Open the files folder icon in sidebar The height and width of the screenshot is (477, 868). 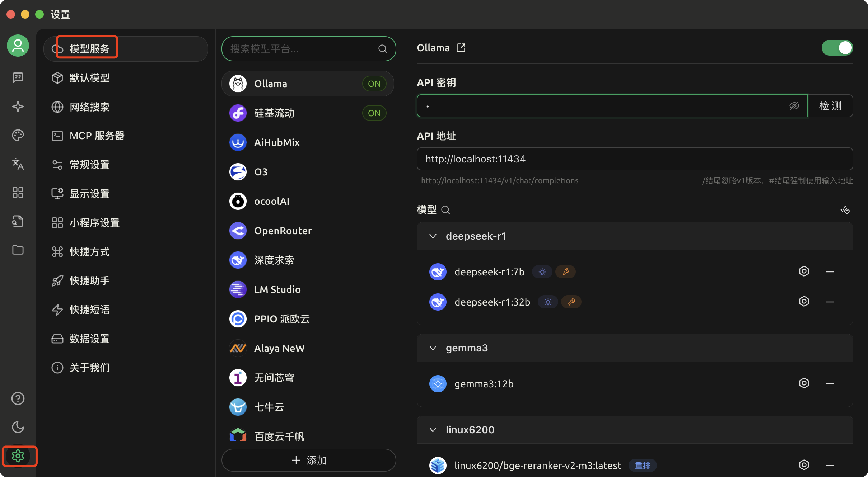(18, 250)
